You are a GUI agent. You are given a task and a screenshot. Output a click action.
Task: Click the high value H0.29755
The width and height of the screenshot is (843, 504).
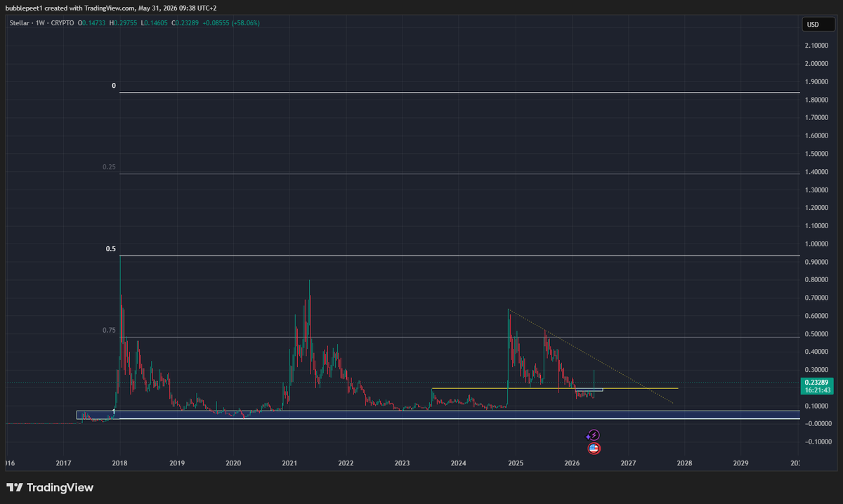124,23
